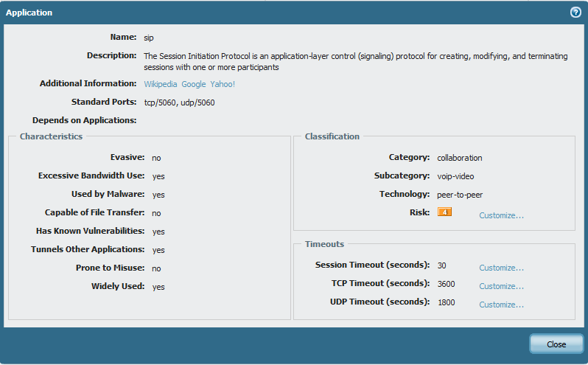Click the Application dialog title bar

pyautogui.click(x=280, y=13)
